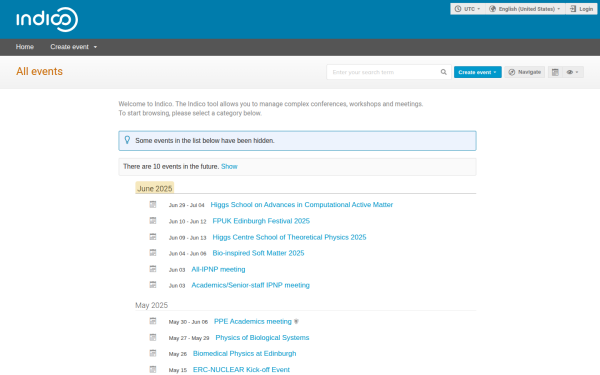Screen dimensions: 600x375
Task: Click calendar icon beside PPE Academics meeting
Action: (x=153, y=321)
